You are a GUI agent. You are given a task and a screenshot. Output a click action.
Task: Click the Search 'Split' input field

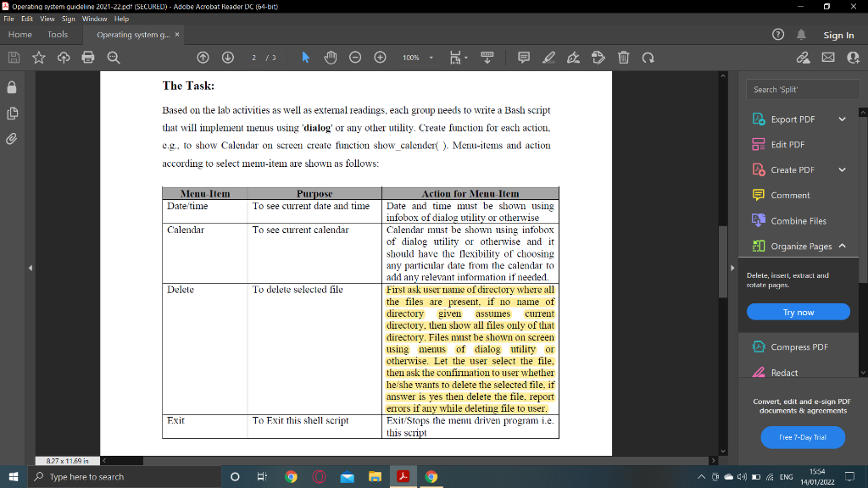802,88
